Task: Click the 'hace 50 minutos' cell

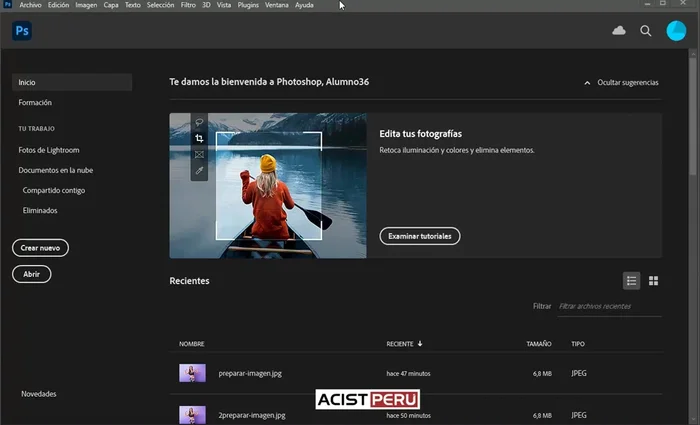Action: tap(408, 416)
